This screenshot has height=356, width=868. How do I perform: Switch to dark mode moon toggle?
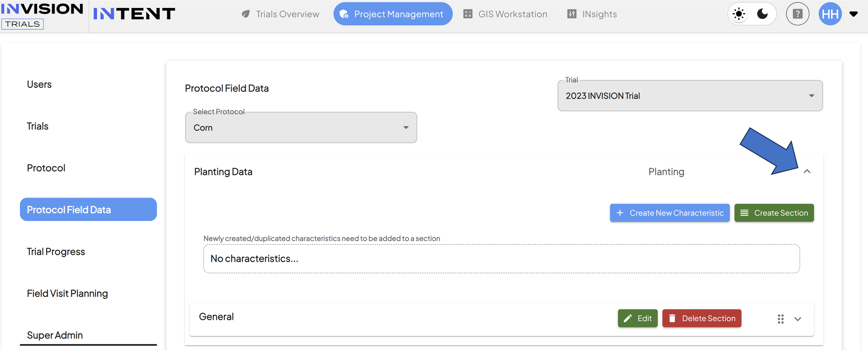[762, 14]
